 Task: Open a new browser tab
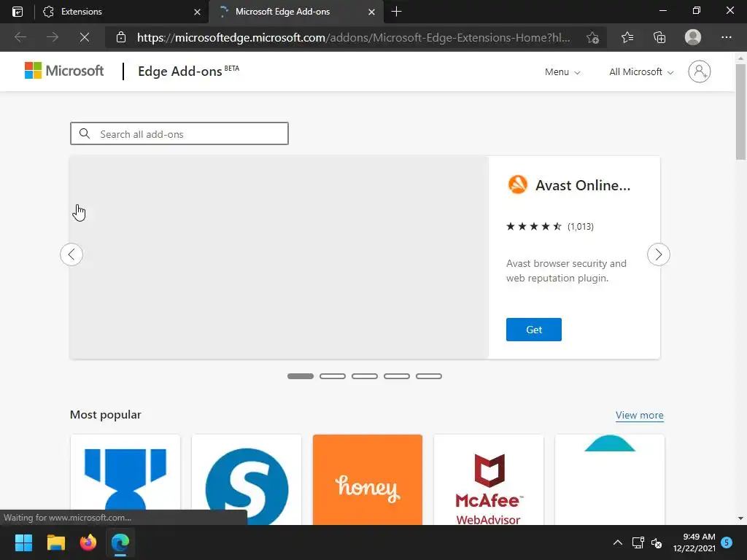pos(396,12)
